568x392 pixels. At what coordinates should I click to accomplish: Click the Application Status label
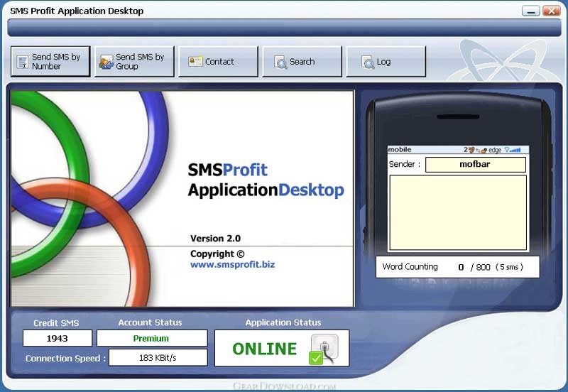point(283,322)
